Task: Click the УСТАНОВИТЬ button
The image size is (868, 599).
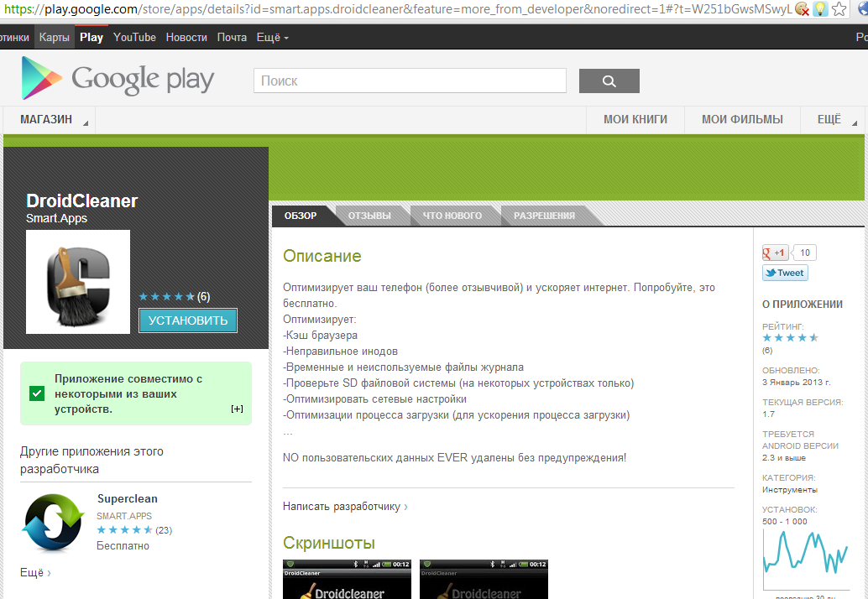Action: [188, 320]
